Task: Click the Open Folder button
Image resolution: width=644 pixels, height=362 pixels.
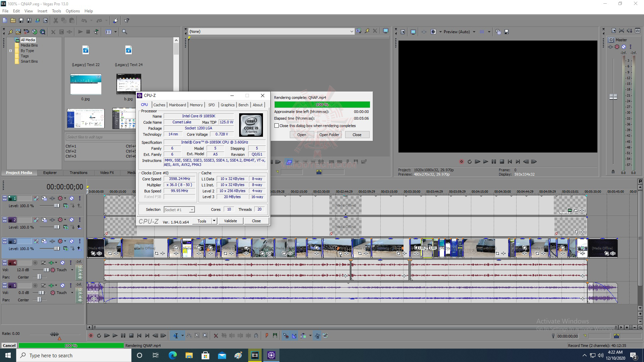Action: tap(329, 135)
